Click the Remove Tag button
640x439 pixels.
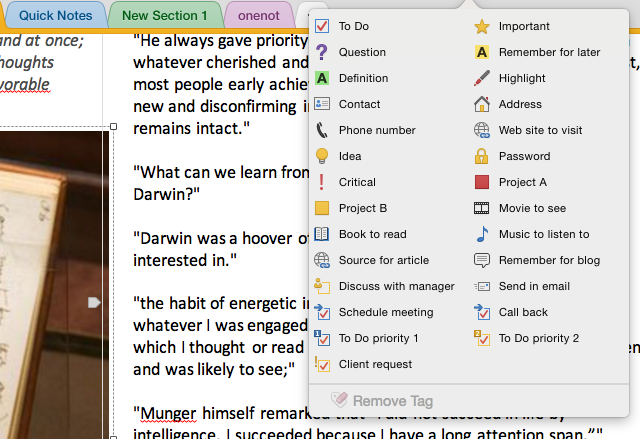pos(382,401)
